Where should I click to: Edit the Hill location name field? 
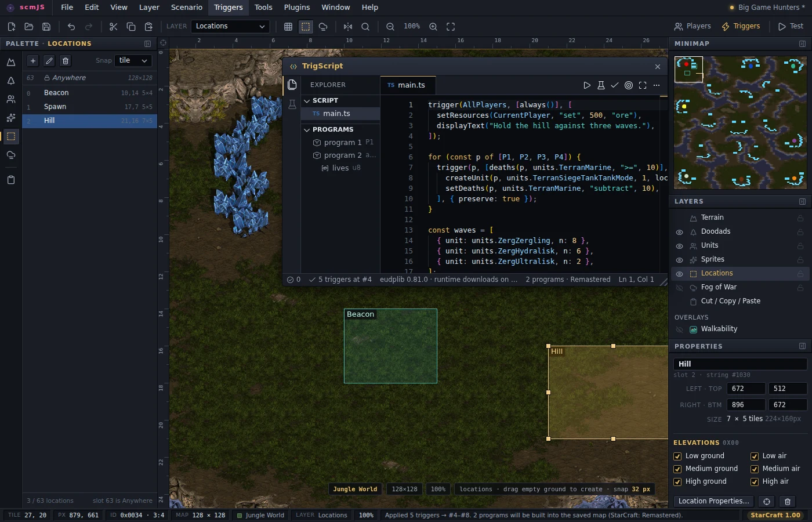click(741, 364)
